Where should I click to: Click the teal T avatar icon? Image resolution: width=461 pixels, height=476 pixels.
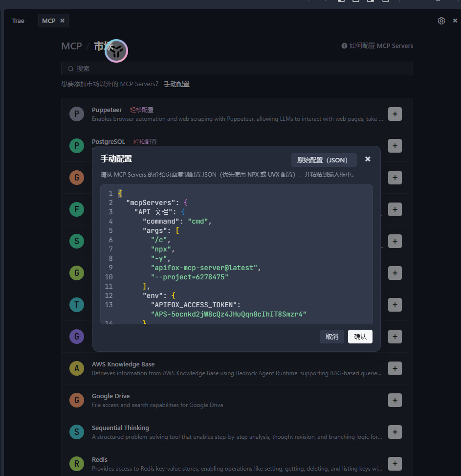click(x=77, y=305)
